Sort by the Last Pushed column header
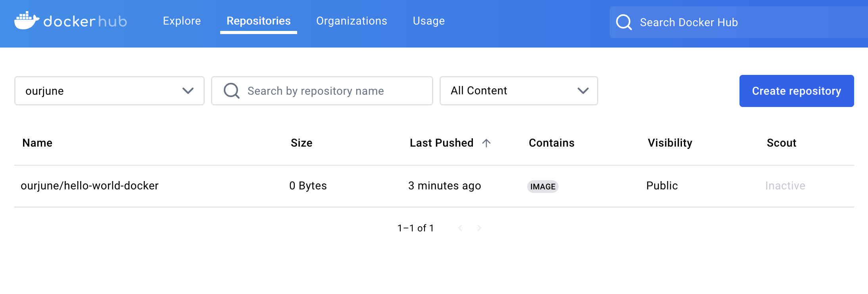The width and height of the screenshot is (868, 294). click(x=442, y=143)
